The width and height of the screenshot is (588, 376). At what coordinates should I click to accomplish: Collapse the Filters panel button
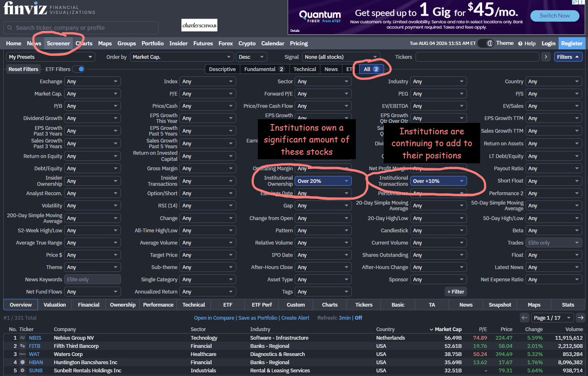coord(568,57)
